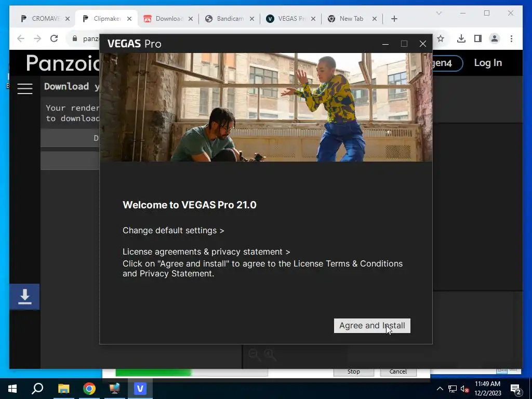Screen dimensions: 532x399
Task: Click the muted volume tray icon
Action: pyautogui.click(x=464, y=389)
